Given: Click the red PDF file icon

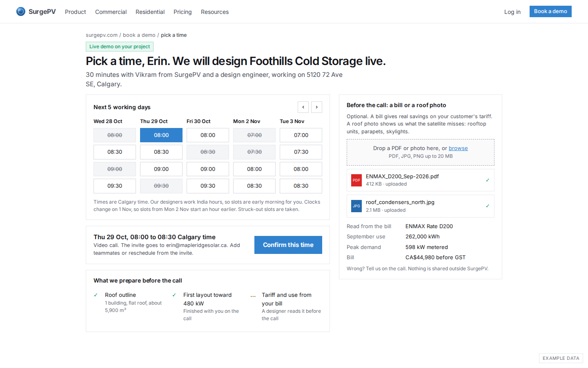Looking at the screenshot, I should pos(356,180).
